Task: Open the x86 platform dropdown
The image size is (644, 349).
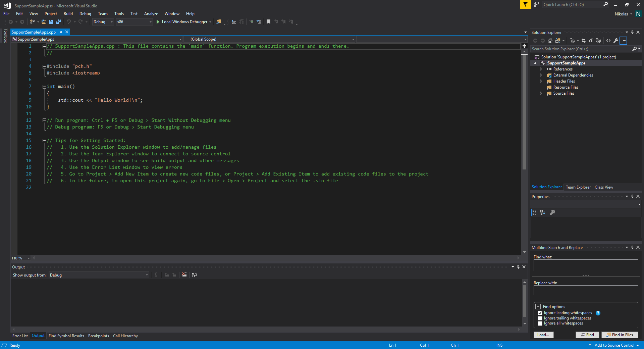Action: tap(134, 22)
